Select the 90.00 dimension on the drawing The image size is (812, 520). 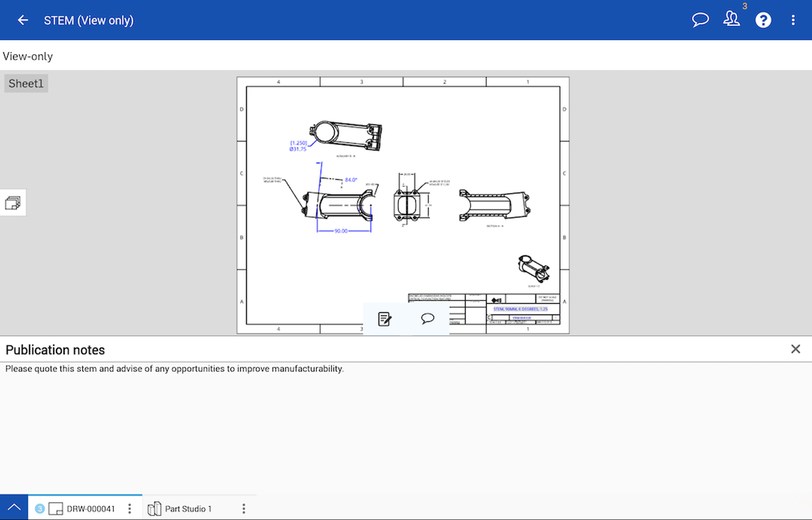tap(341, 231)
